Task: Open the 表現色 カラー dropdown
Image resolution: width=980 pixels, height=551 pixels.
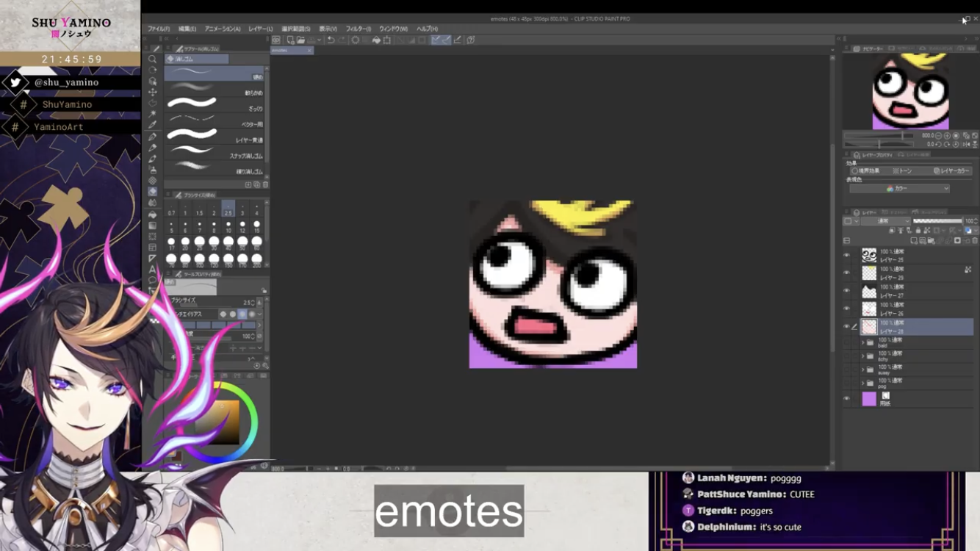Action: [x=899, y=189]
